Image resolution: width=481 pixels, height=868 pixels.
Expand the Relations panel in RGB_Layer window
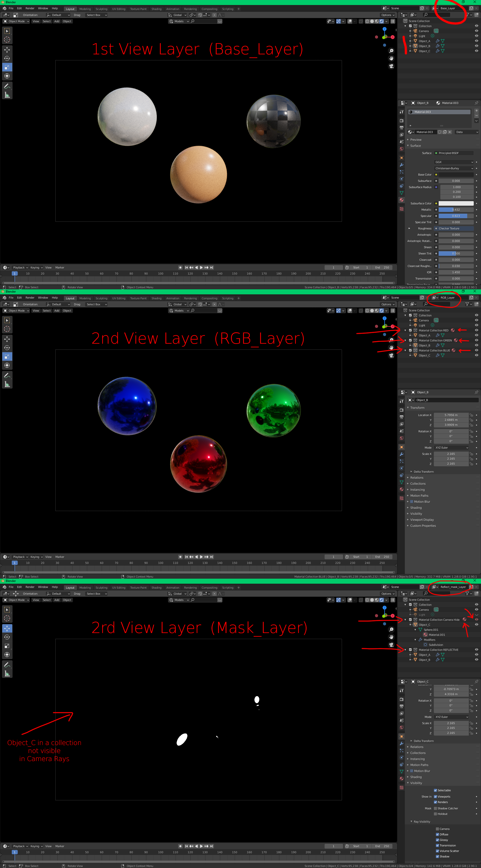tap(417, 478)
